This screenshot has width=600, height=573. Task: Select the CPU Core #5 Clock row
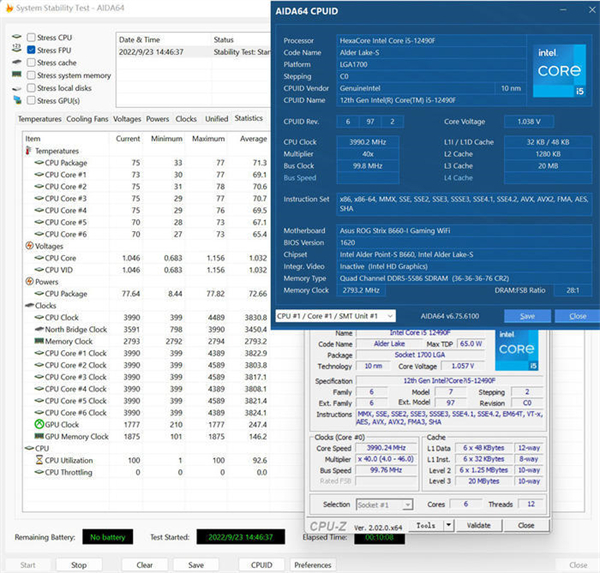(x=146, y=401)
